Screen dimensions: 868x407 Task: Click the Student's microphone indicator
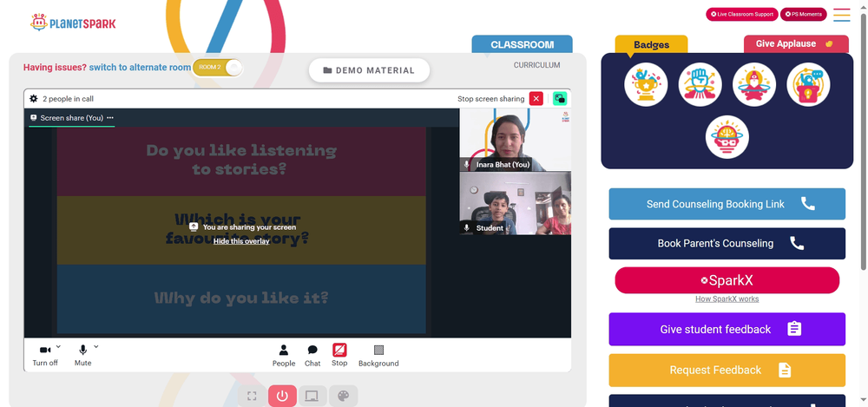pos(467,227)
